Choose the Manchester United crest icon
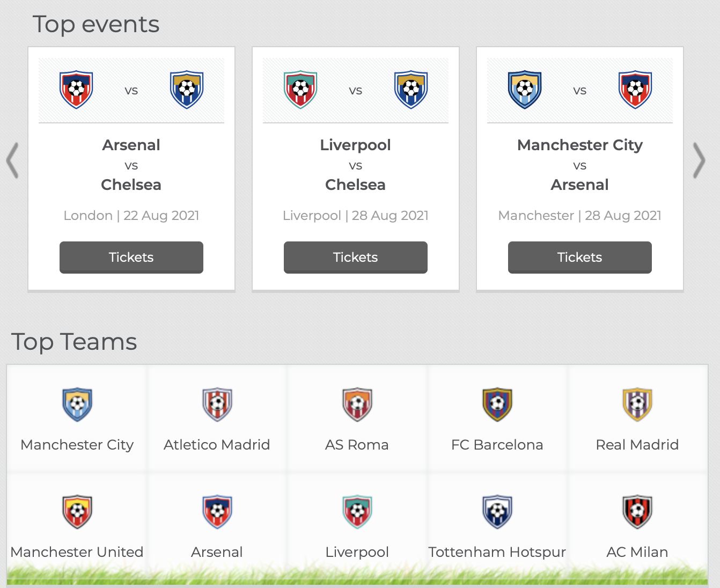The image size is (720, 588). (x=77, y=512)
